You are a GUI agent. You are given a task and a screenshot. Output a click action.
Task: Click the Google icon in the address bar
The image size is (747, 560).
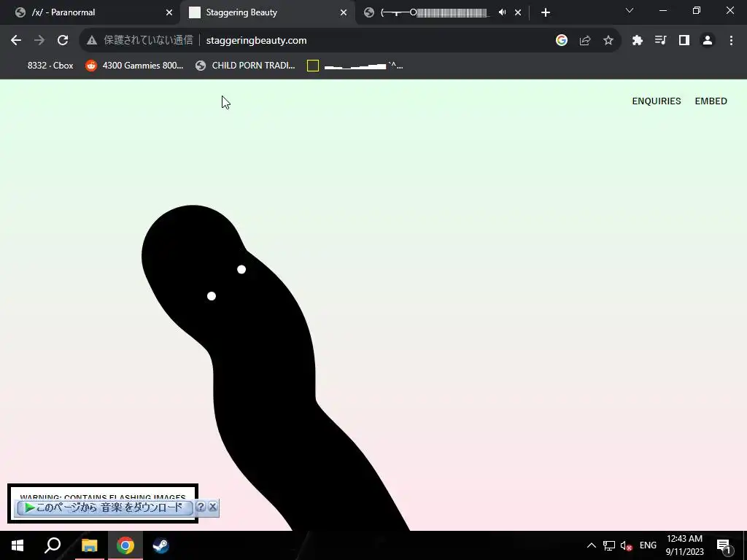click(x=562, y=41)
